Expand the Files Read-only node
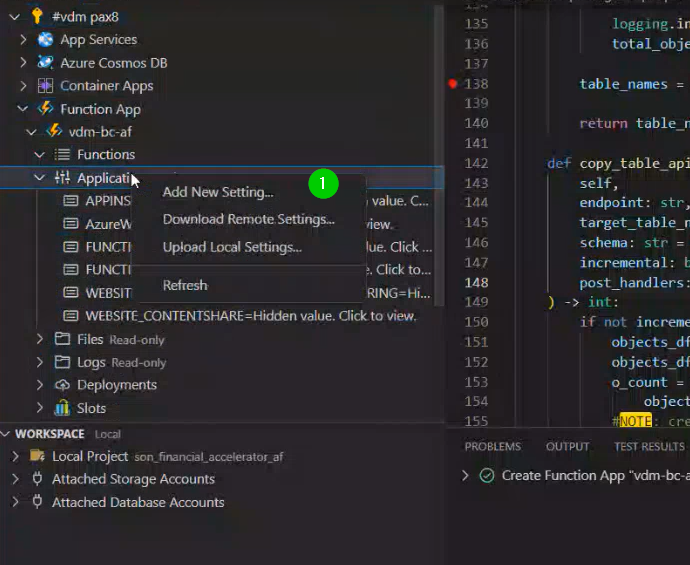 click(x=40, y=339)
